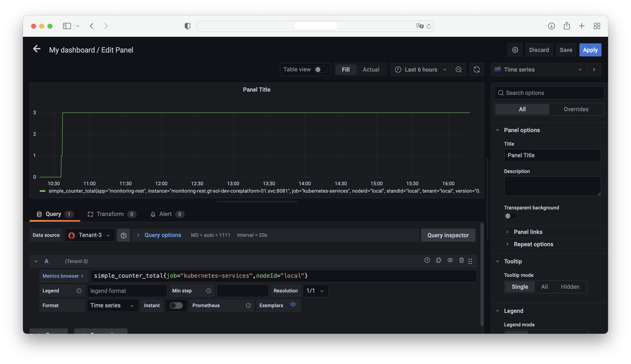The height and width of the screenshot is (364, 631).
Task: Delete query A with the trash icon
Action: [461, 261]
